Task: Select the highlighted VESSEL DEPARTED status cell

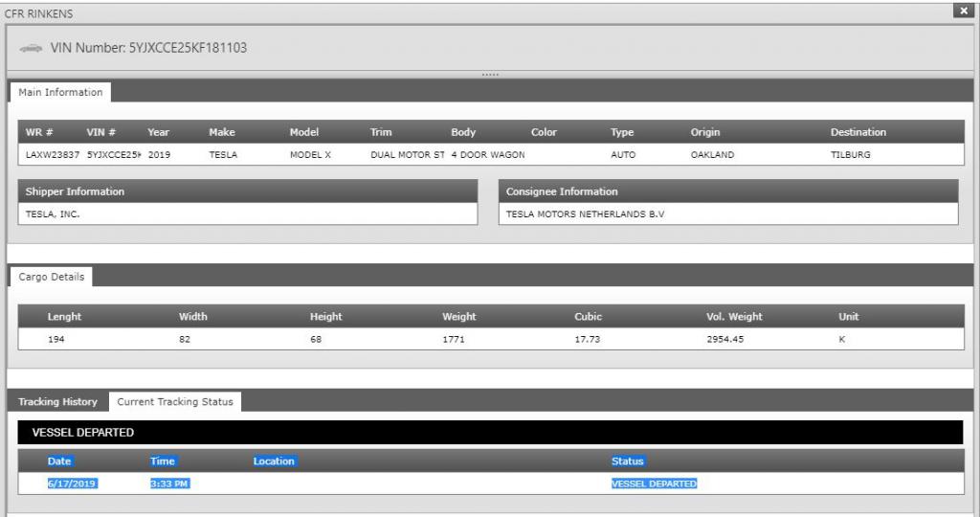Action: pos(654,483)
